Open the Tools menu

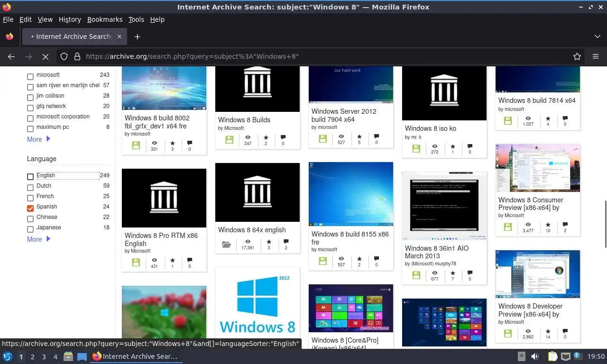point(136,19)
